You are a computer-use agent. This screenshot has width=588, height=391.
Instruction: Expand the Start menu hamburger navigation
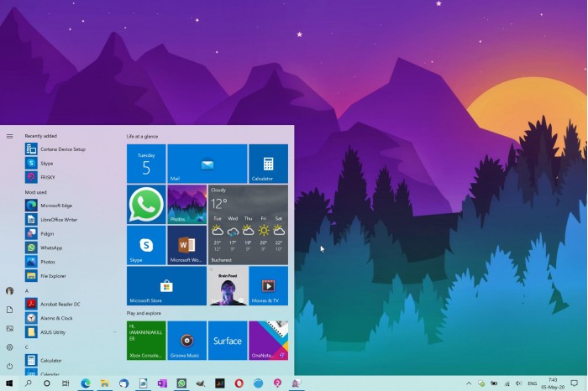click(10, 136)
